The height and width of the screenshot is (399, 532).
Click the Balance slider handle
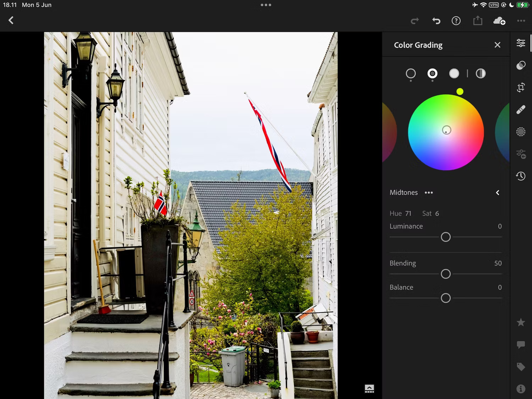tap(446, 298)
